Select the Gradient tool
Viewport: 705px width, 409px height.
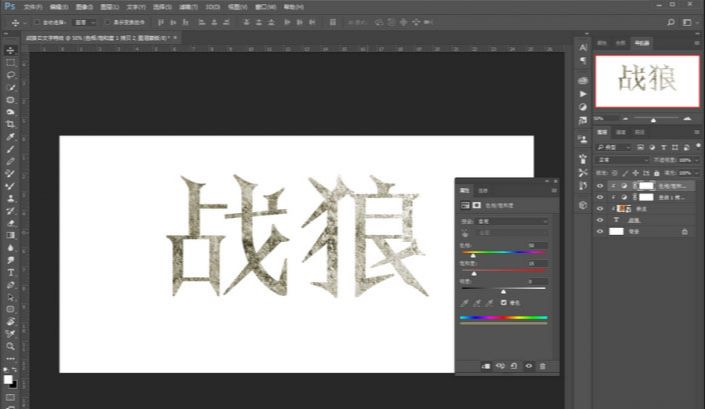coord(10,235)
